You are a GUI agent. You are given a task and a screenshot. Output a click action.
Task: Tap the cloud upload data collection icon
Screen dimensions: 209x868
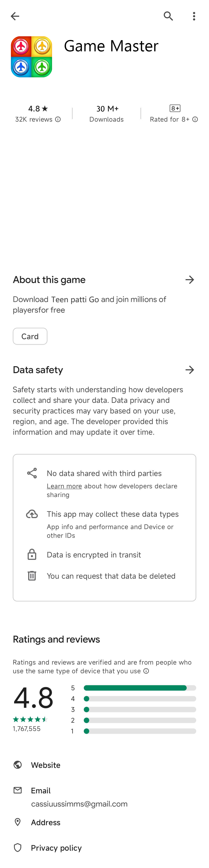coord(32,514)
